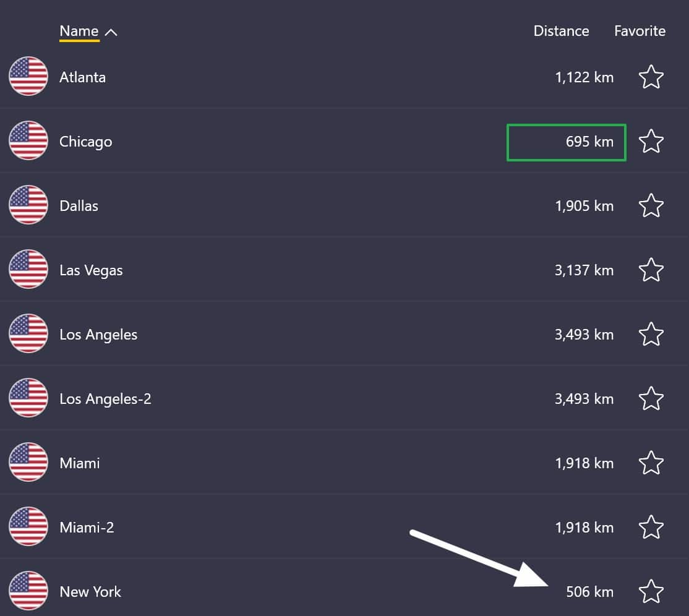Click the favorite star for Miami-2

(x=651, y=527)
